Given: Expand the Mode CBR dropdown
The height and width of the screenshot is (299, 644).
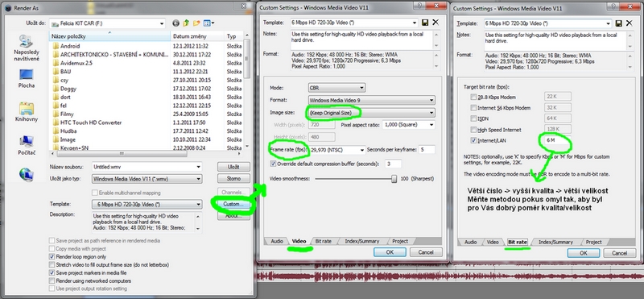Looking at the screenshot, I should click(336, 88).
